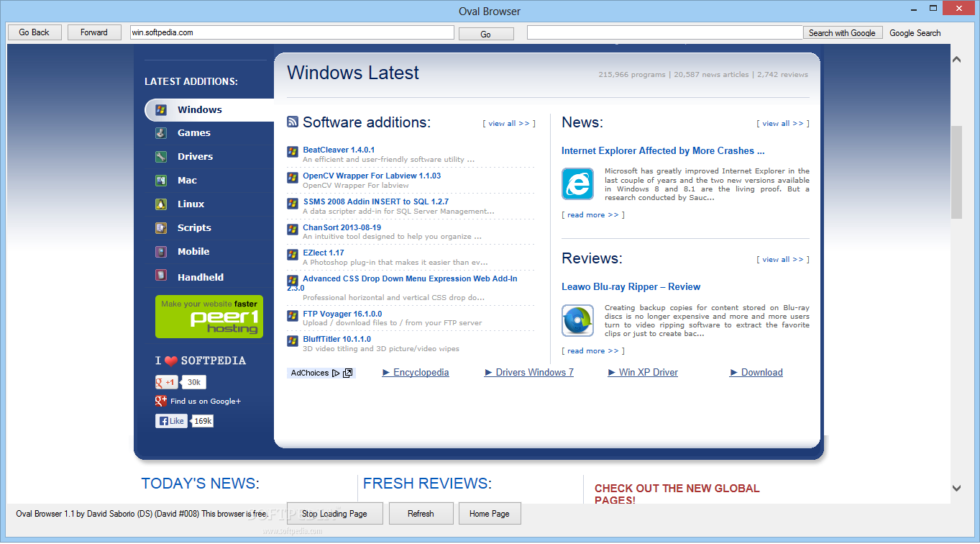Click the Google+ icon beside Find us
The image size is (980, 544).
coord(161,402)
